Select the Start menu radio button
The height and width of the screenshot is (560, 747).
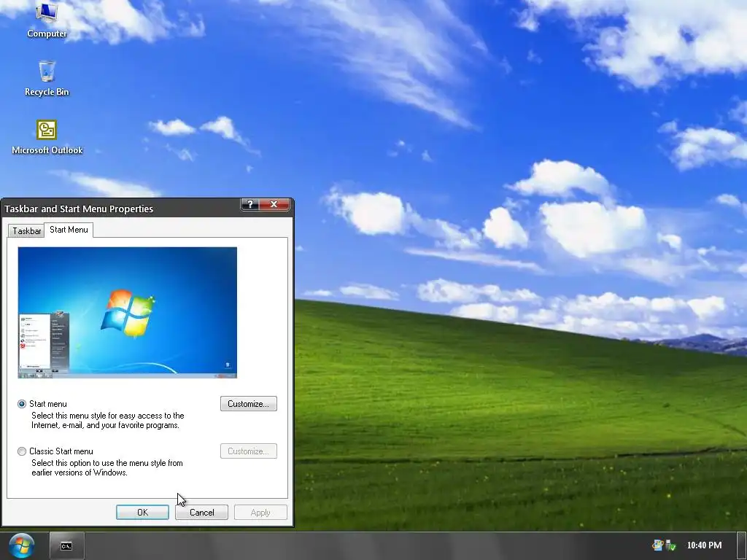(22, 404)
